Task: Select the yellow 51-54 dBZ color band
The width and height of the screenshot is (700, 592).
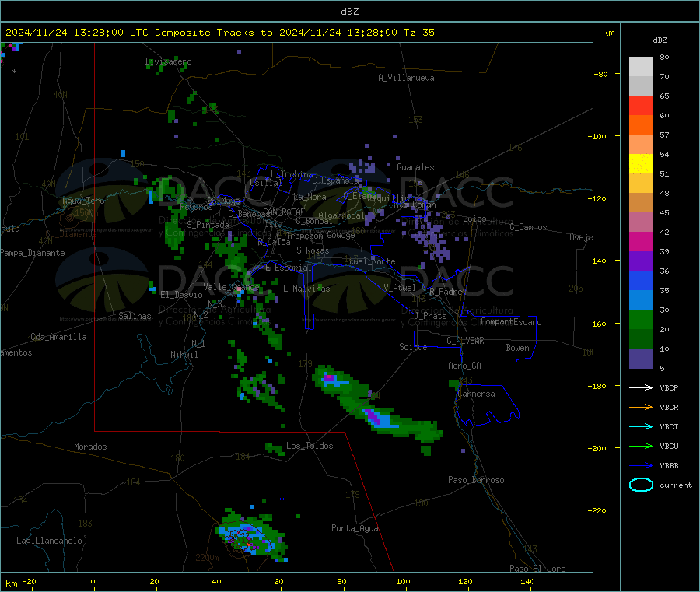Action: (x=641, y=164)
